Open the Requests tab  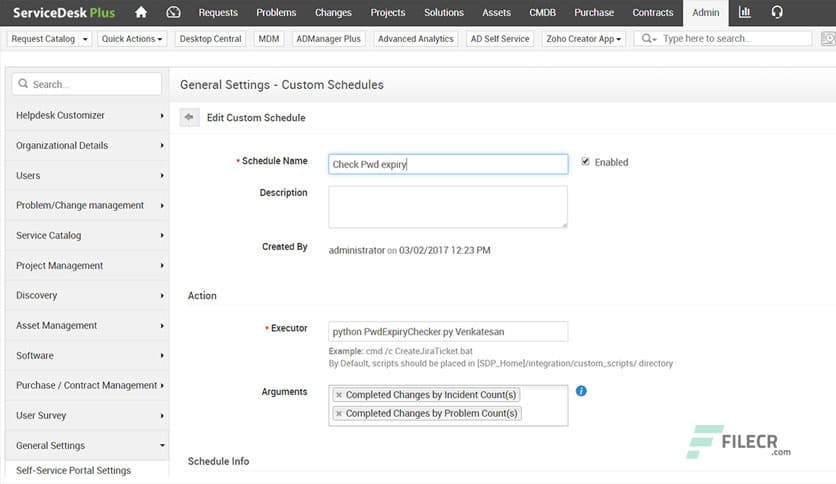218,12
